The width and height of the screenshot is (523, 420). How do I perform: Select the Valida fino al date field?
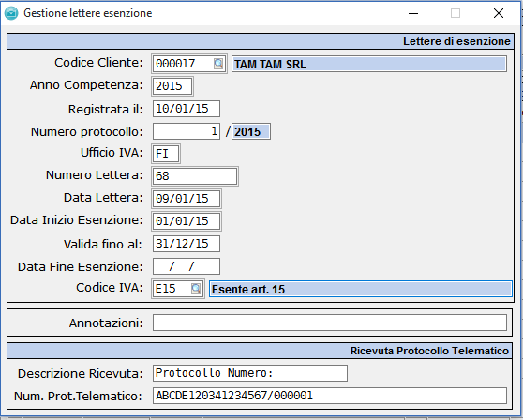click(187, 244)
